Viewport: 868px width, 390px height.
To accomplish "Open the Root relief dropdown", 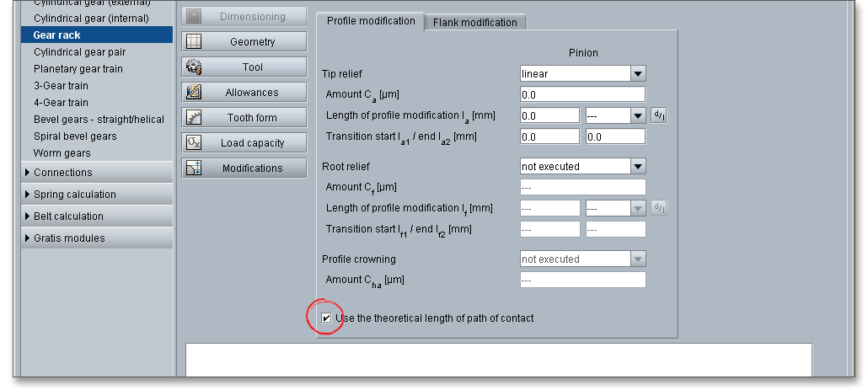I will [x=637, y=167].
